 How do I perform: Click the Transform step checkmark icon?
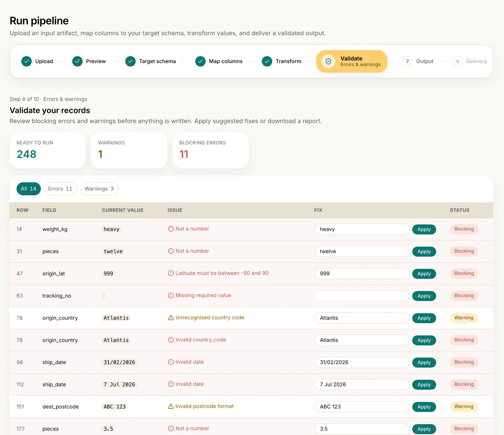(267, 61)
